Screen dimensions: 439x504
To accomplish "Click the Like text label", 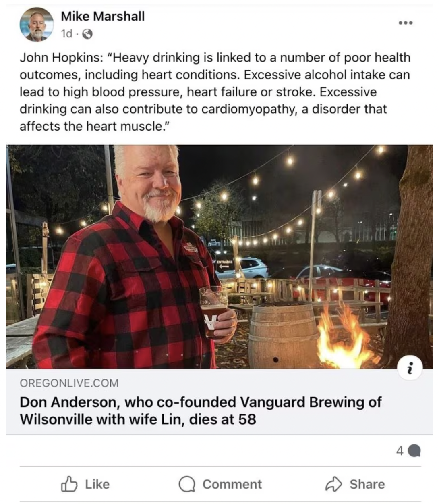I will pyautogui.click(x=97, y=484).
